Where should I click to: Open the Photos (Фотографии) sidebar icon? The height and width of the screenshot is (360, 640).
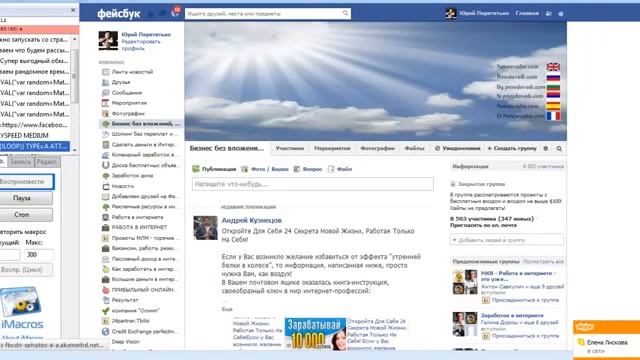[105, 113]
